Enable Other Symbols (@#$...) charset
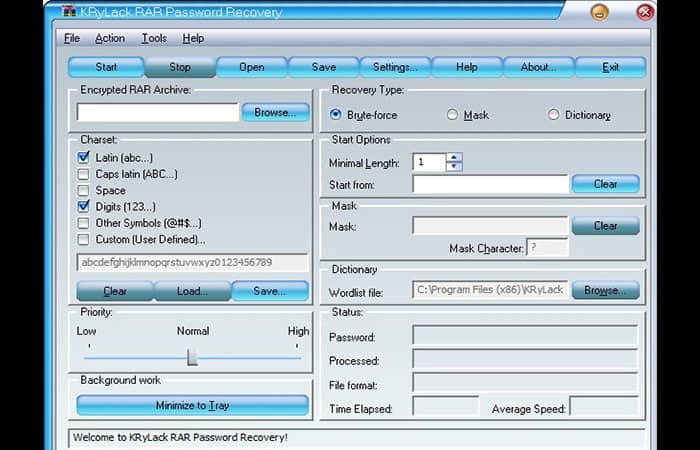The image size is (700, 450). (83, 223)
